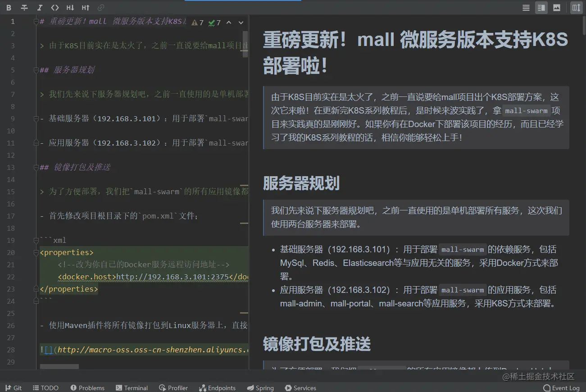Select editor and preview split mode
This screenshot has height=392, width=586.
[541, 8]
